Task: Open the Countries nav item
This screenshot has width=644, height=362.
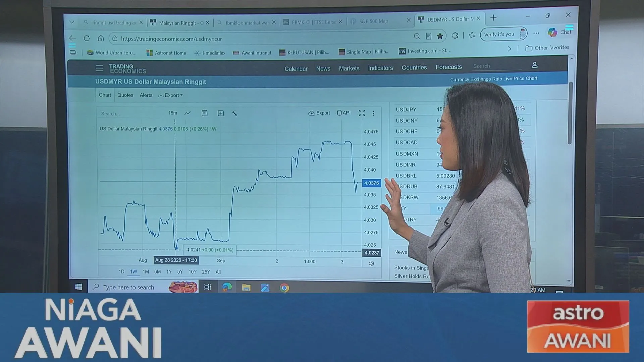Action: [414, 67]
